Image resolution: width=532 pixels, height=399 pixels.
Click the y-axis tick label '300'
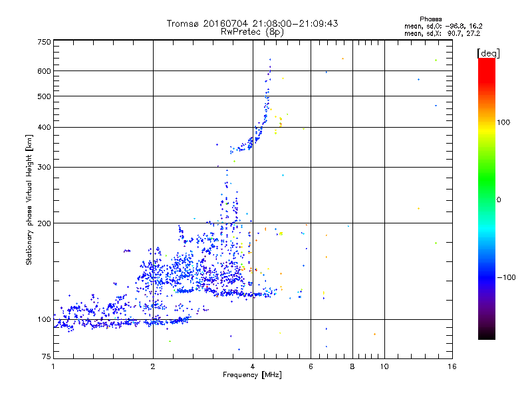tap(44, 168)
